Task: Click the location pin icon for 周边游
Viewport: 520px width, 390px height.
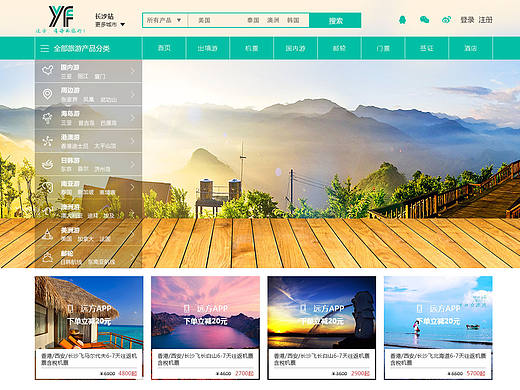Action: [47, 94]
